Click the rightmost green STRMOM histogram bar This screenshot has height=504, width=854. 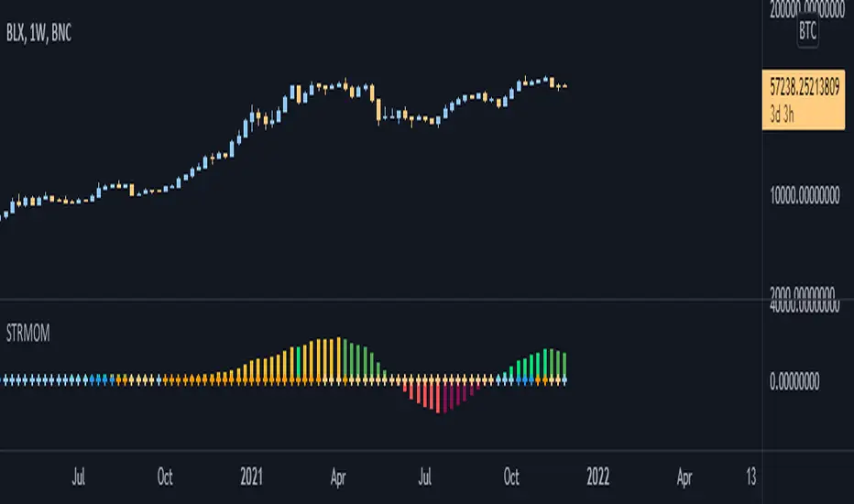click(x=564, y=366)
